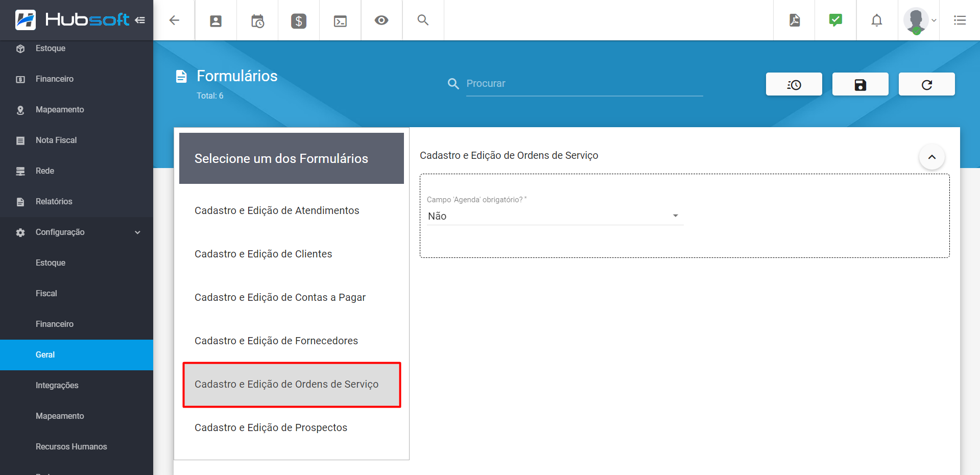Open the terminal console icon
Image resolution: width=980 pixels, height=475 pixels.
coord(340,21)
